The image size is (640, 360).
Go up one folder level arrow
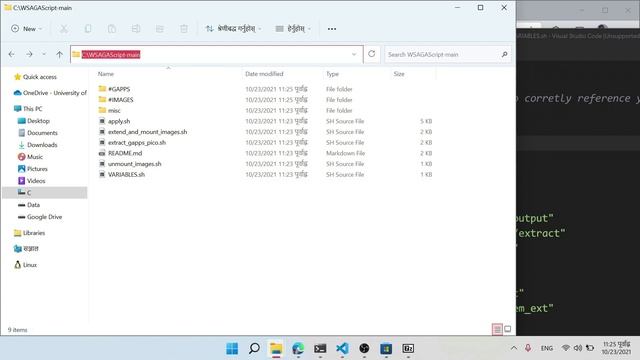60,54
